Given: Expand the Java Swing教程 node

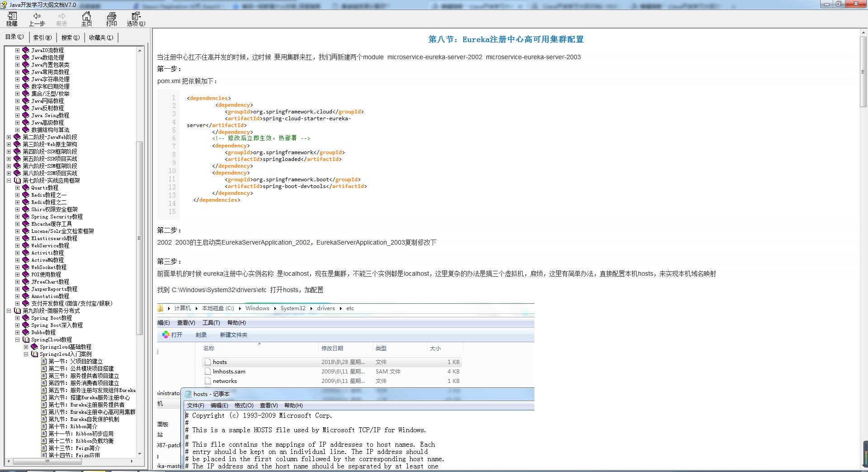Looking at the screenshot, I should (x=18, y=115).
